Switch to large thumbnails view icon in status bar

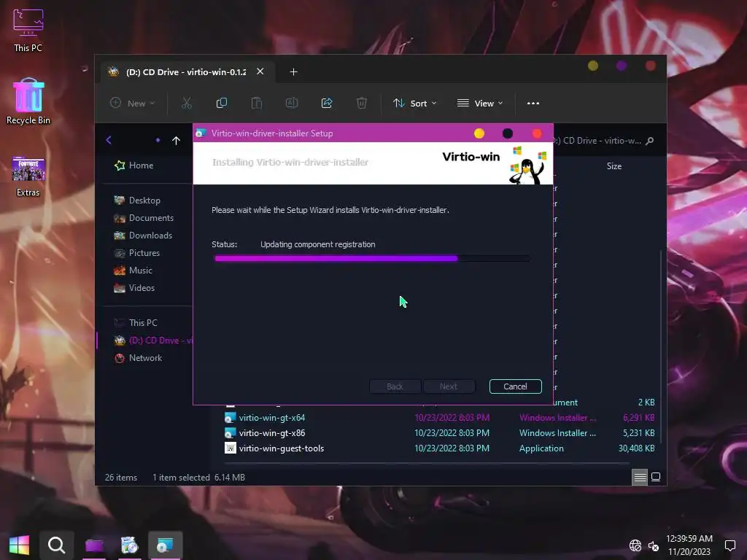point(656,477)
